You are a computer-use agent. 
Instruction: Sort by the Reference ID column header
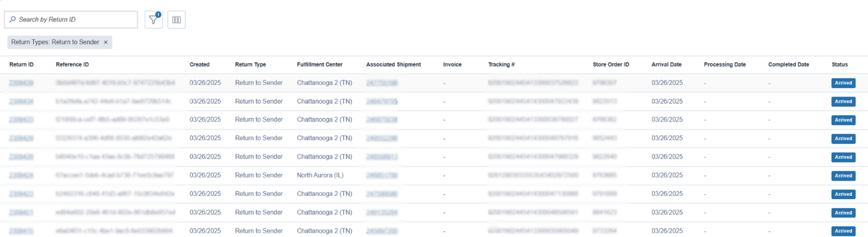(x=72, y=64)
